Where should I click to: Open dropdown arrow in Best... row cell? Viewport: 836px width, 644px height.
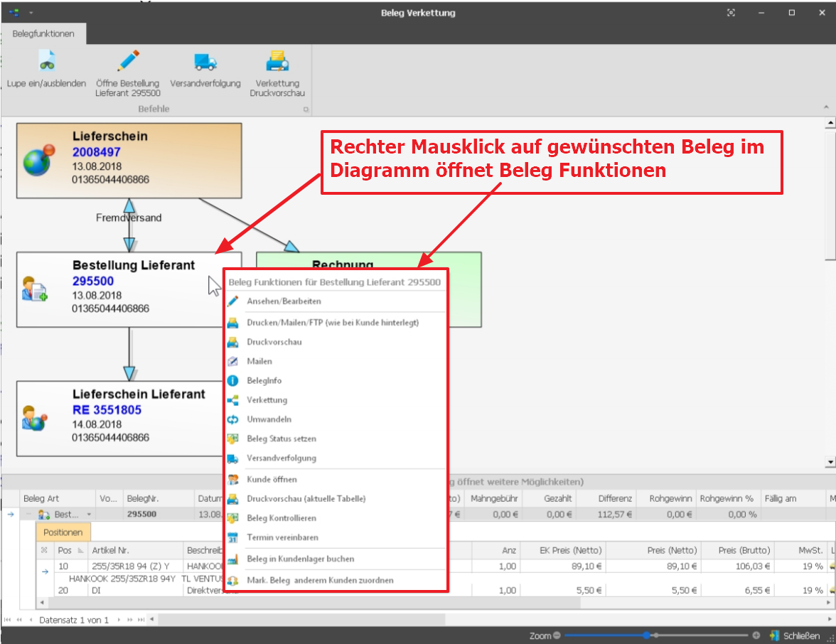[x=88, y=515]
